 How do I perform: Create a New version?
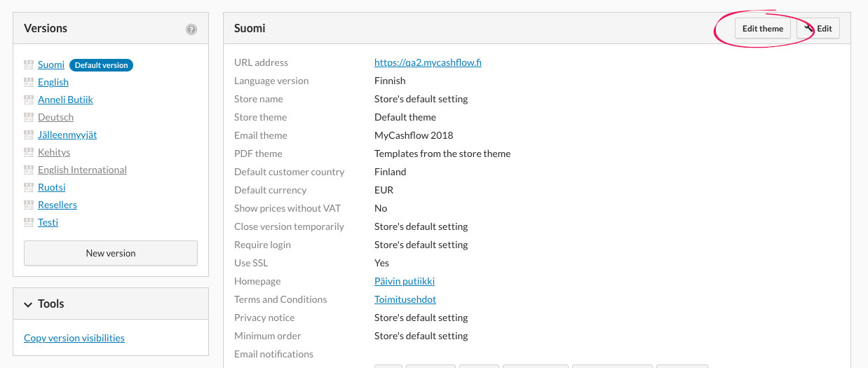click(111, 253)
